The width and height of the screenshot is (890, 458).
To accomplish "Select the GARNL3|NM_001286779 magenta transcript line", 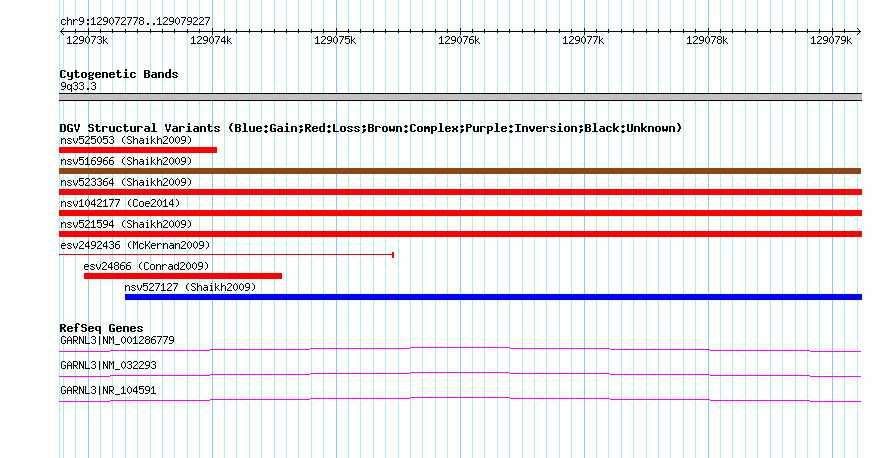I will point(460,349).
